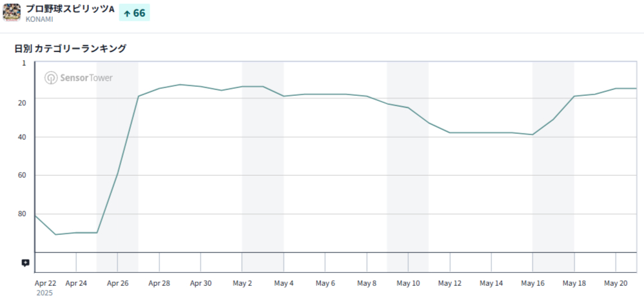Click the Apr 22 date label
This screenshot has height=300, width=644.
(45, 283)
